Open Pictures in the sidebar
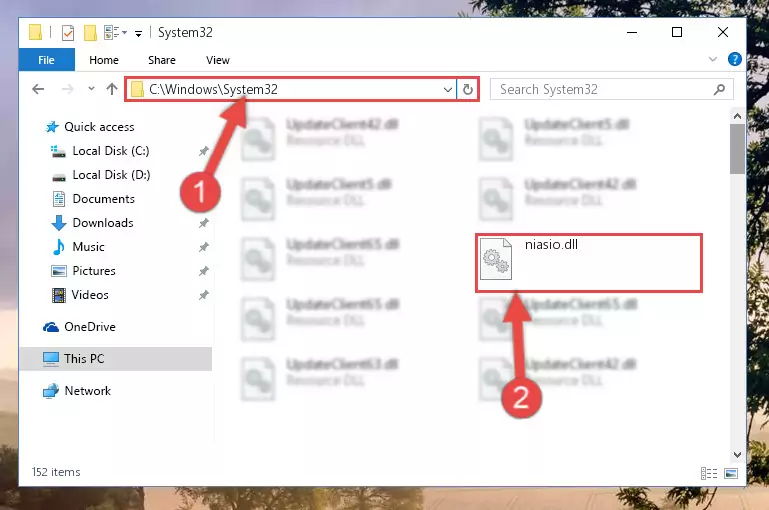769x510 pixels. pos(94,271)
